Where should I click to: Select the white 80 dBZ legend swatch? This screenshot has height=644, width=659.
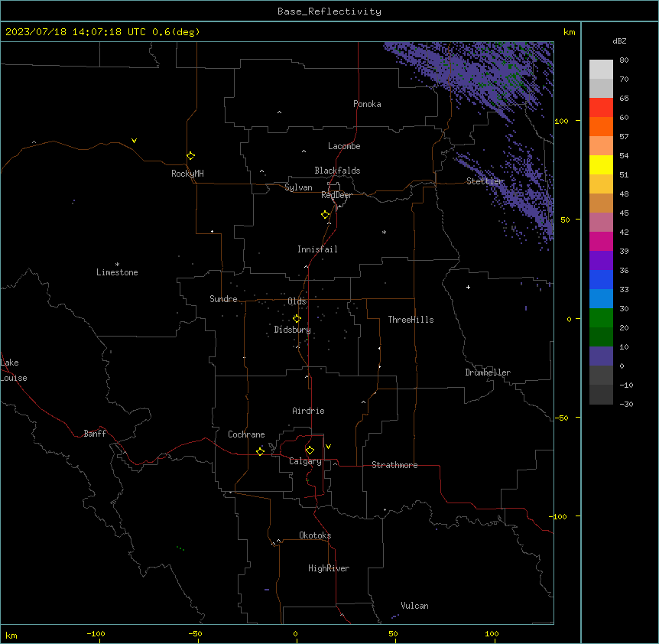click(x=601, y=70)
